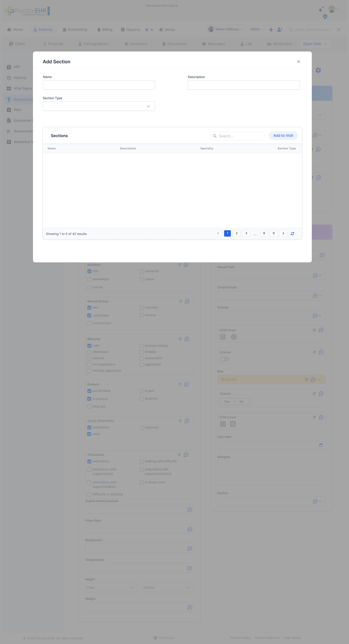Check the obese checkbox
The height and width of the screenshot is (644, 349).
142,280
